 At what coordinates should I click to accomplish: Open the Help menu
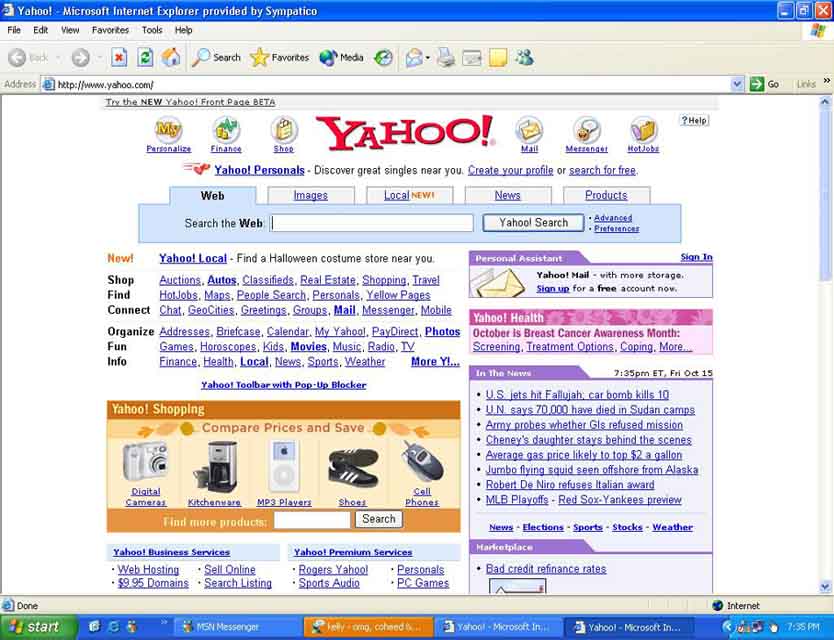click(184, 30)
